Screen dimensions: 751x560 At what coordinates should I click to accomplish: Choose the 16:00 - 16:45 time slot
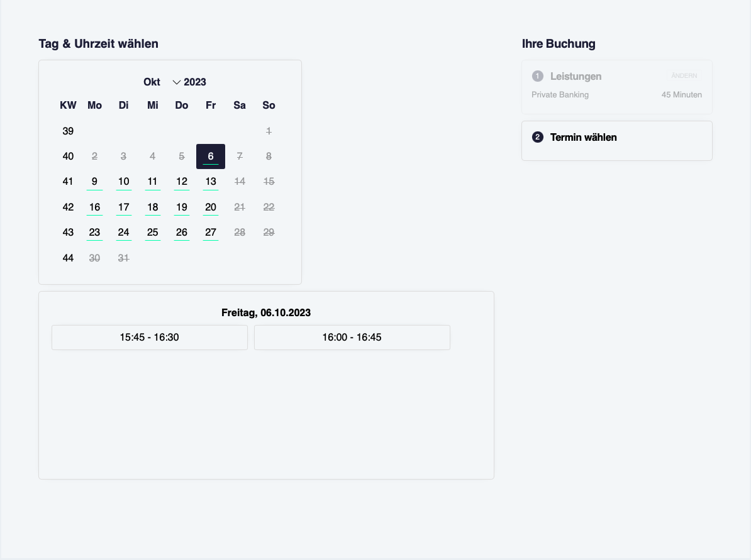pyautogui.click(x=352, y=338)
